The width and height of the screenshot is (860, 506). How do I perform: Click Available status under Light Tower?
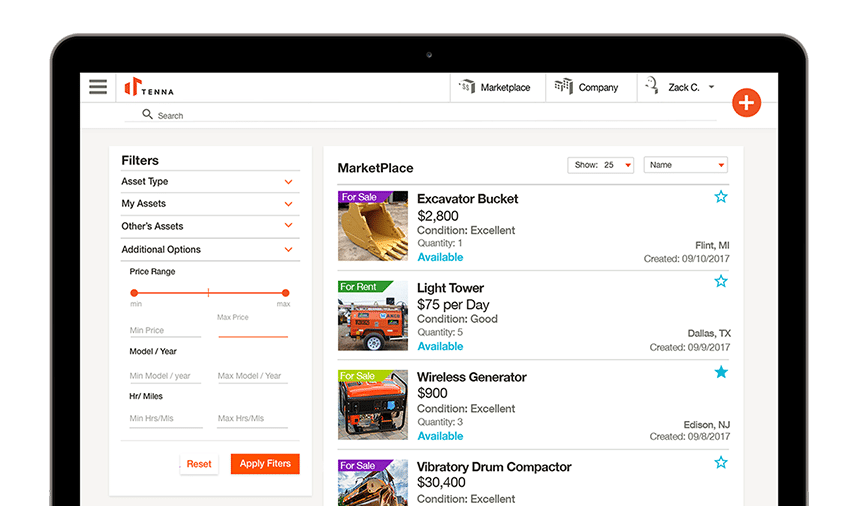[440, 346]
